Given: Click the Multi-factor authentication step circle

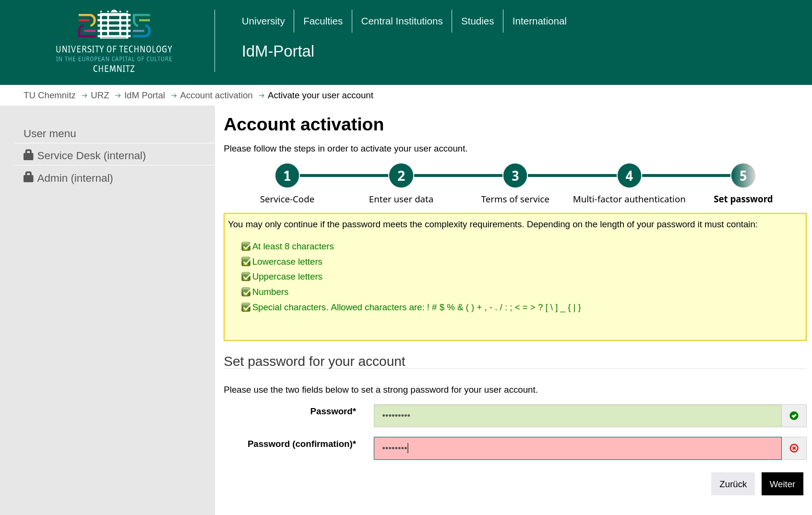Looking at the screenshot, I should tap(629, 175).
